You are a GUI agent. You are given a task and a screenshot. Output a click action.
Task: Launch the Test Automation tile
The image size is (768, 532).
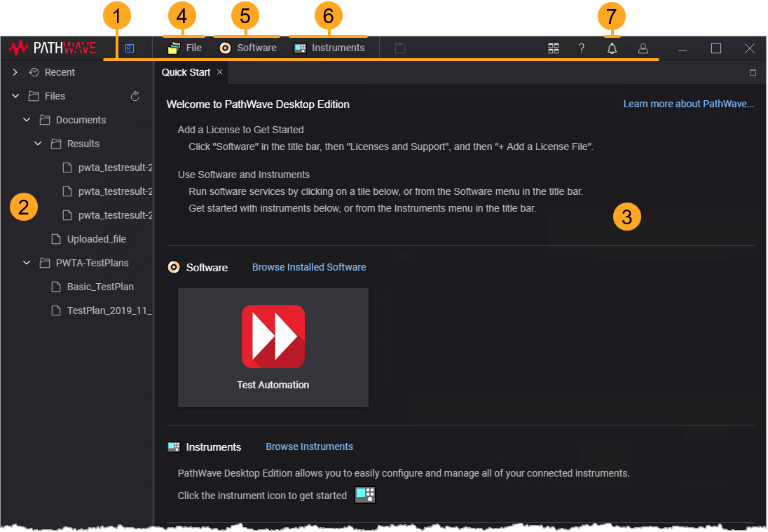273,347
